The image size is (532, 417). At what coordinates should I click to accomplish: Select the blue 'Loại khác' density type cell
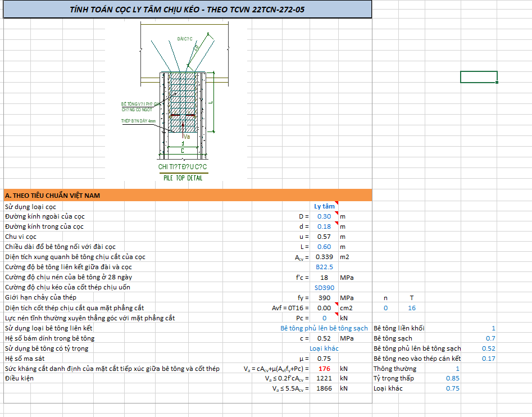click(324, 348)
